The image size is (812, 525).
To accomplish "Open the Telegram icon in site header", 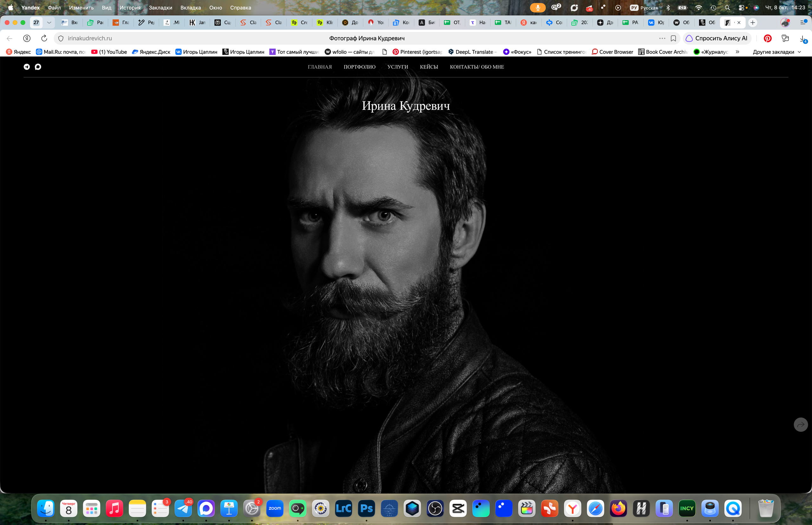I will click(27, 67).
